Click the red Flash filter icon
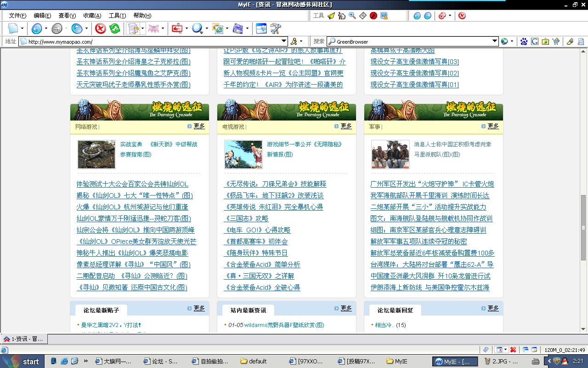This screenshot has height=368, width=588. click(x=373, y=16)
